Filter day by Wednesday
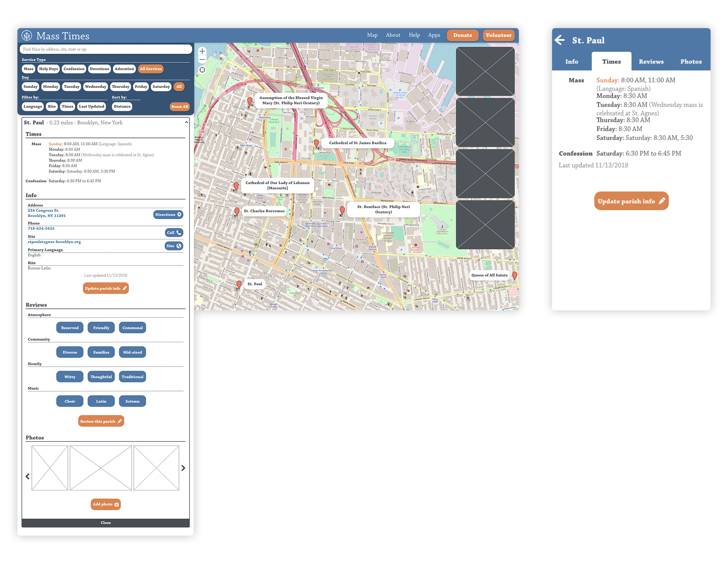The height and width of the screenshot is (564, 728). point(95,87)
